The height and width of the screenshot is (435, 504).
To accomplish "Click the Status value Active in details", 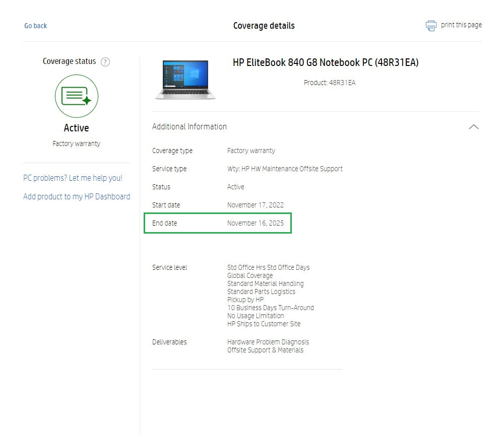I will 235,187.
